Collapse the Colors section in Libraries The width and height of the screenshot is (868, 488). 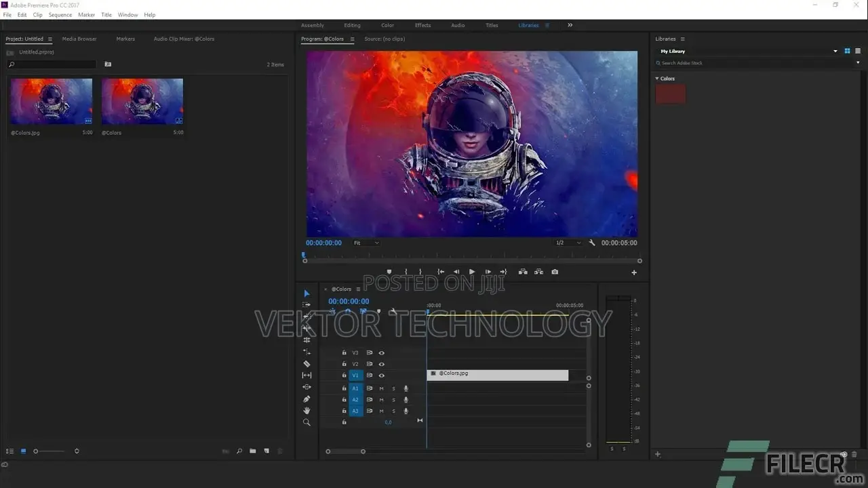point(657,79)
